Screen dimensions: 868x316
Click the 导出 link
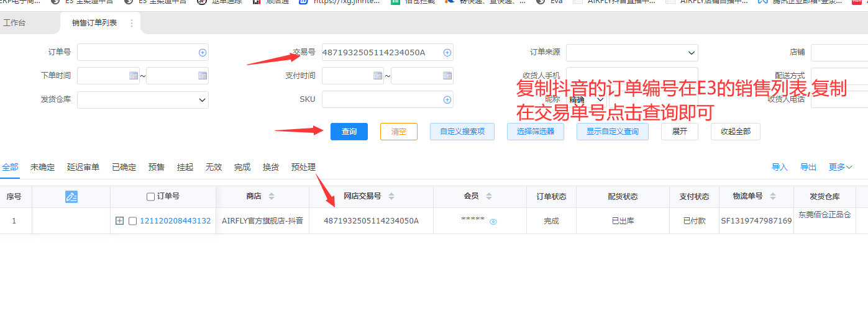pyautogui.click(x=808, y=167)
